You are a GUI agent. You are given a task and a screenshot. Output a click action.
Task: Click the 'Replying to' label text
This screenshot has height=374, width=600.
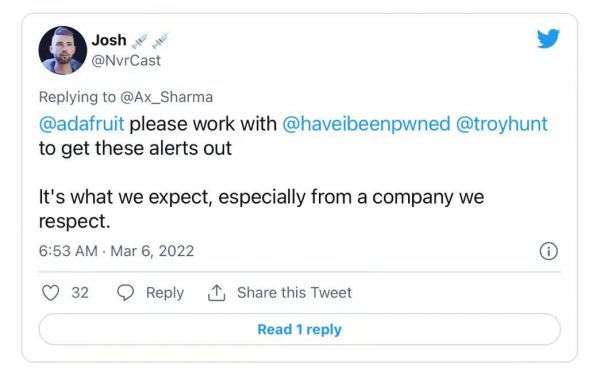coord(77,97)
